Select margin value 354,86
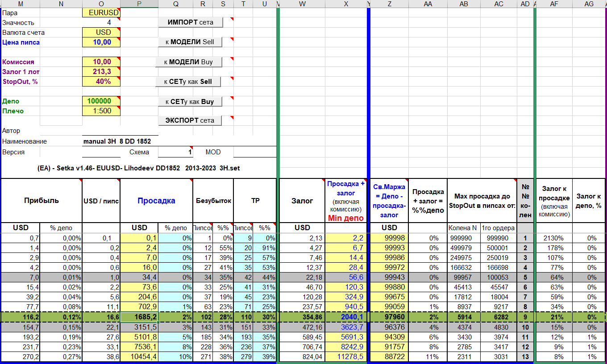Screen dimensions: 607x364 [x=302, y=317]
